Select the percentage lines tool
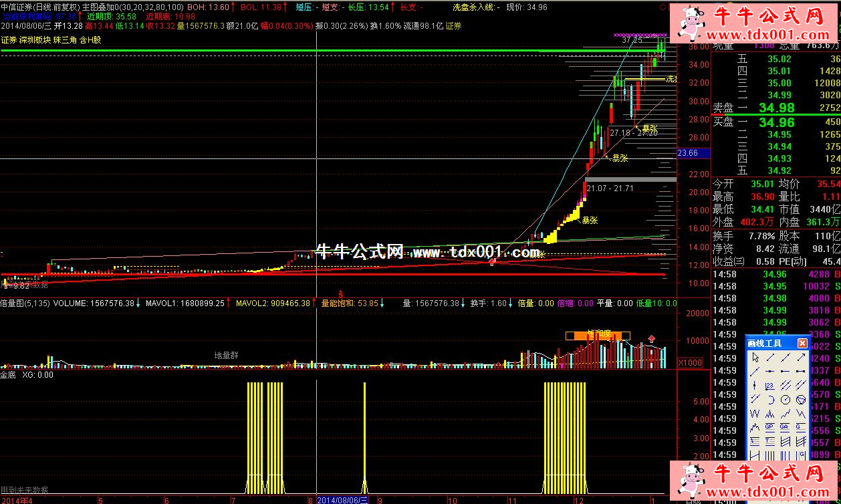The width and height of the screenshot is (841, 504). 755,441
